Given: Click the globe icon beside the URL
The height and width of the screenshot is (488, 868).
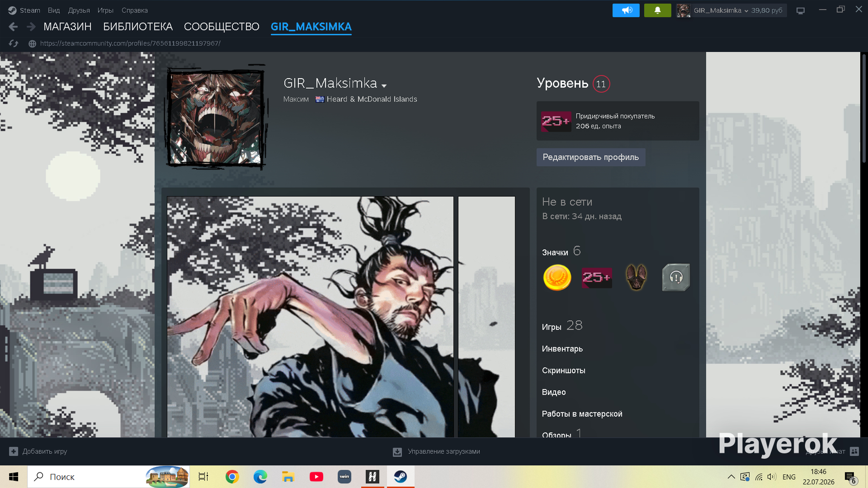Looking at the screenshot, I should point(32,43).
